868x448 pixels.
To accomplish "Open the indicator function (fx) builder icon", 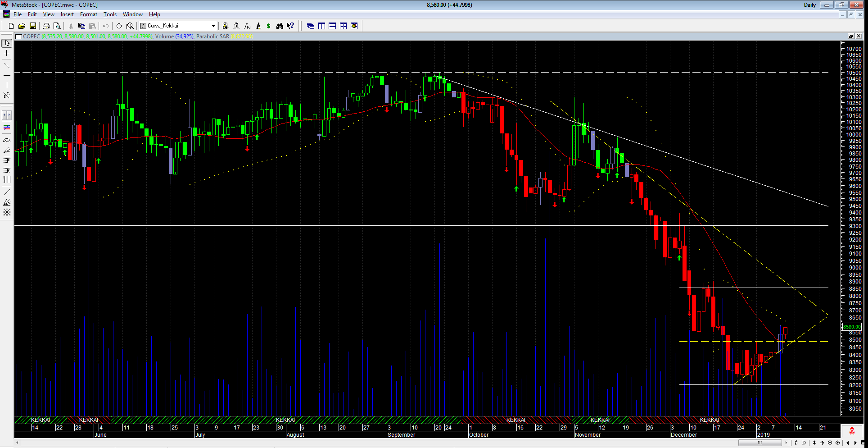I will (247, 26).
